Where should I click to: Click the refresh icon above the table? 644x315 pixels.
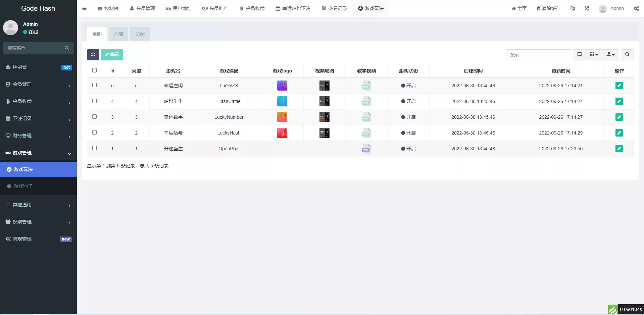(93, 55)
